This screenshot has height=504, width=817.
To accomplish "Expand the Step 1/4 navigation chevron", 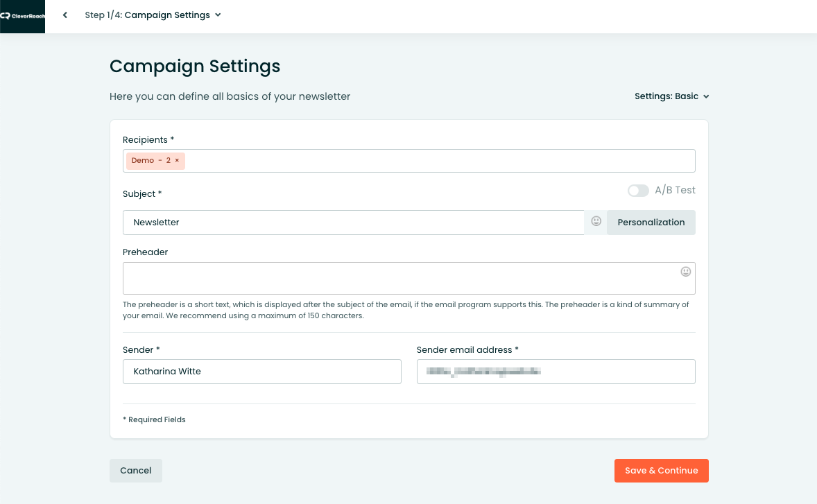I will click(218, 15).
